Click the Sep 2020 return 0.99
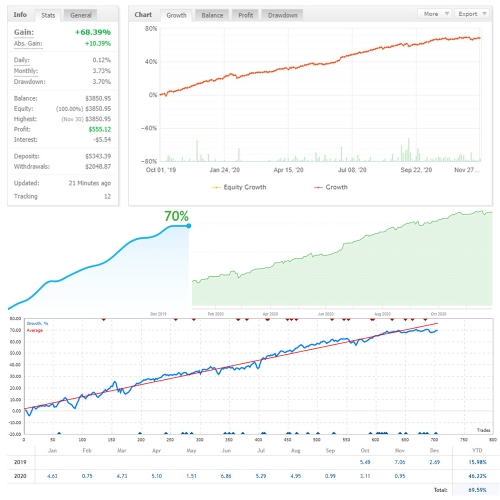This screenshot has width=500, height=500. click(330, 476)
